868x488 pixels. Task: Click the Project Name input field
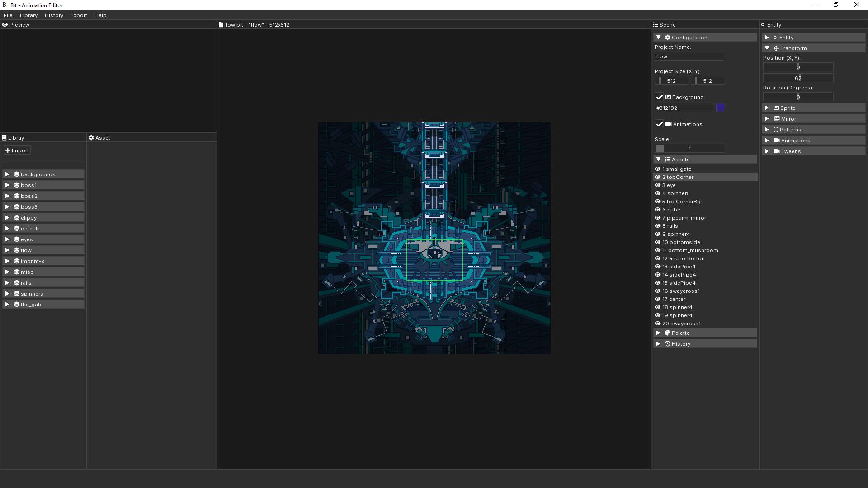(x=689, y=56)
